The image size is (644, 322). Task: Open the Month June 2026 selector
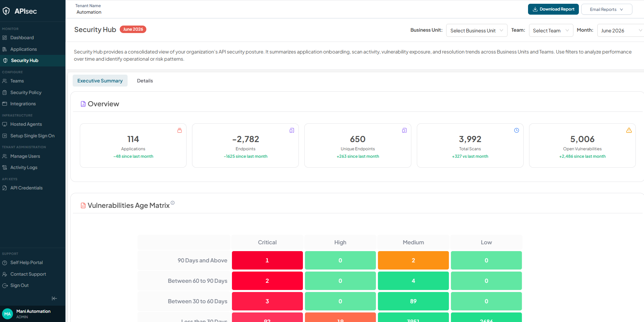[620, 30]
